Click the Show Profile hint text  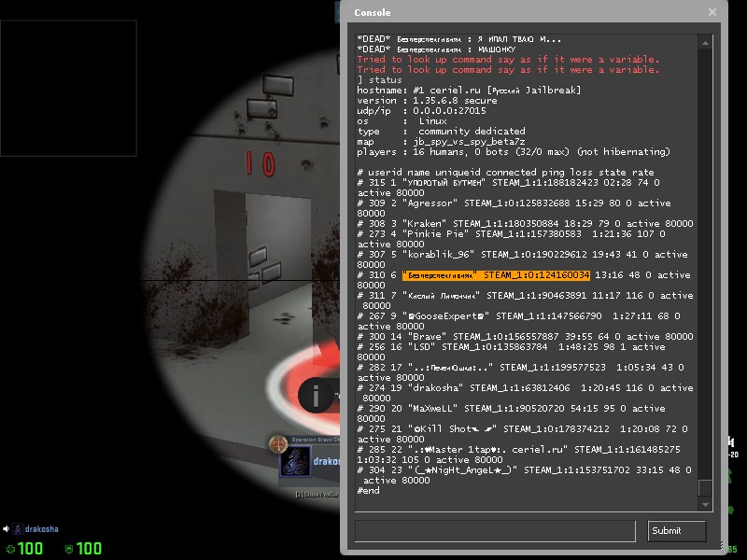click(x=317, y=494)
